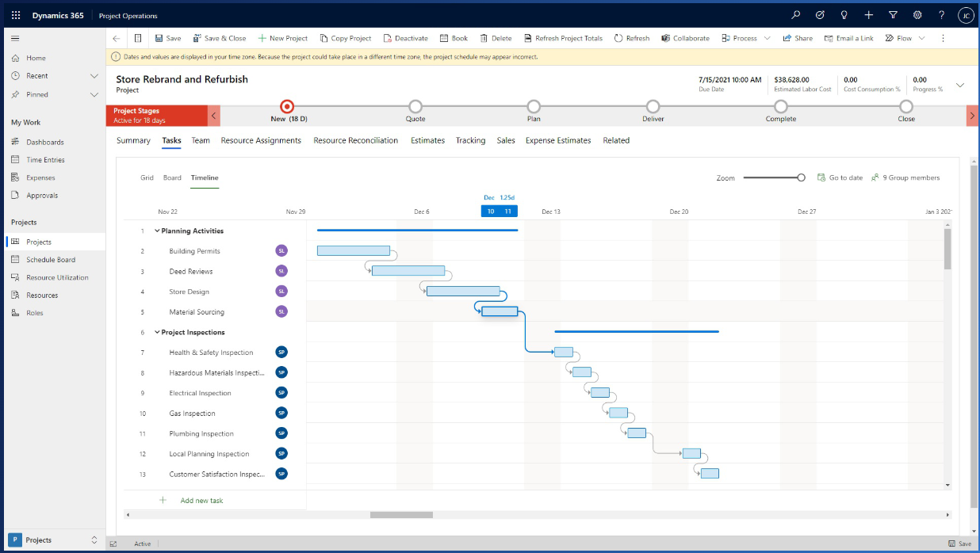The width and height of the screenshot is (980, 553).
Task: Adjust the Zoom slider handle
Action: click(801, 177)
